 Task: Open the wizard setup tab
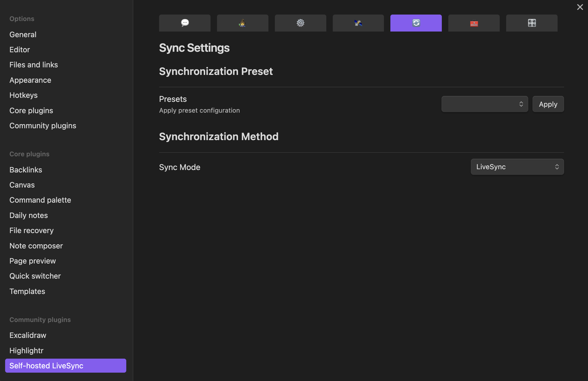(243, 23)
